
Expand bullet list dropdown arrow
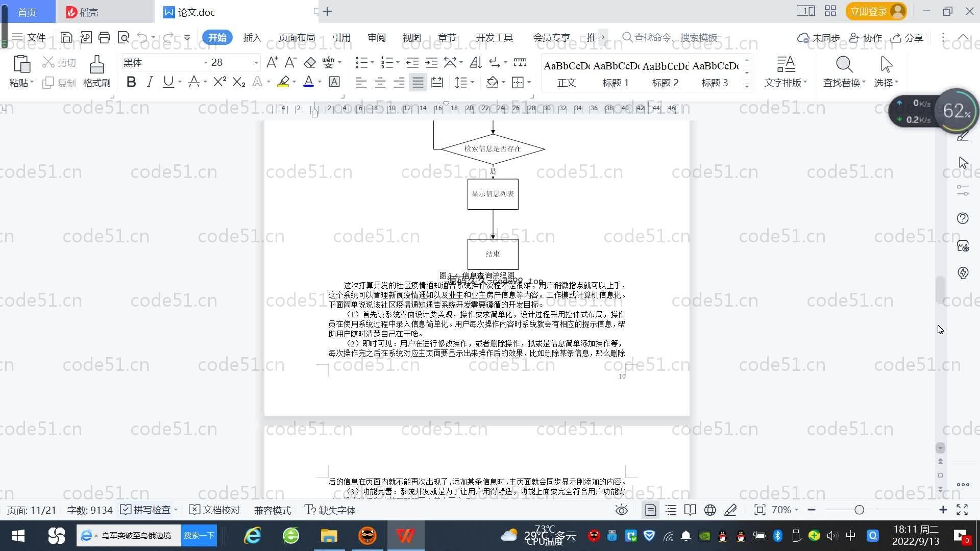(x=372, y=63)
